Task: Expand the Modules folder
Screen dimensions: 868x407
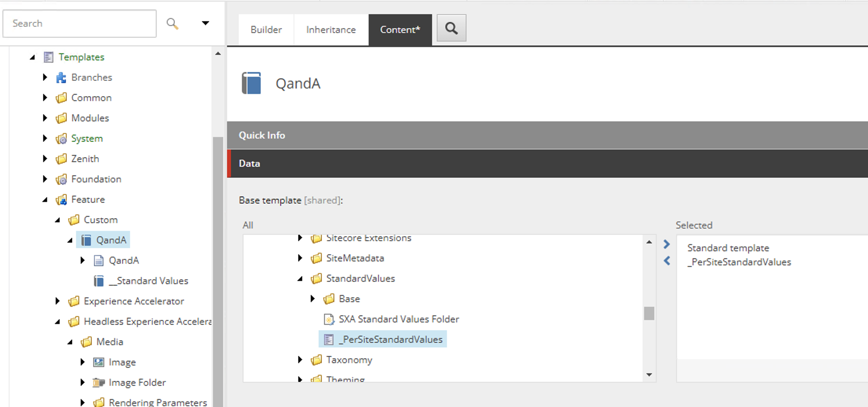Action: coord(45,118)
